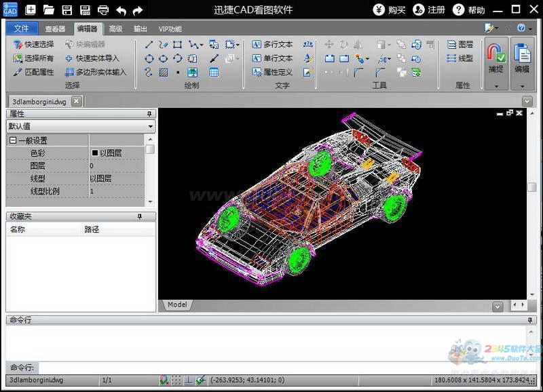Collapse the 一般设置 section
The height and width of the screenshot is (392, 543).
12,140
